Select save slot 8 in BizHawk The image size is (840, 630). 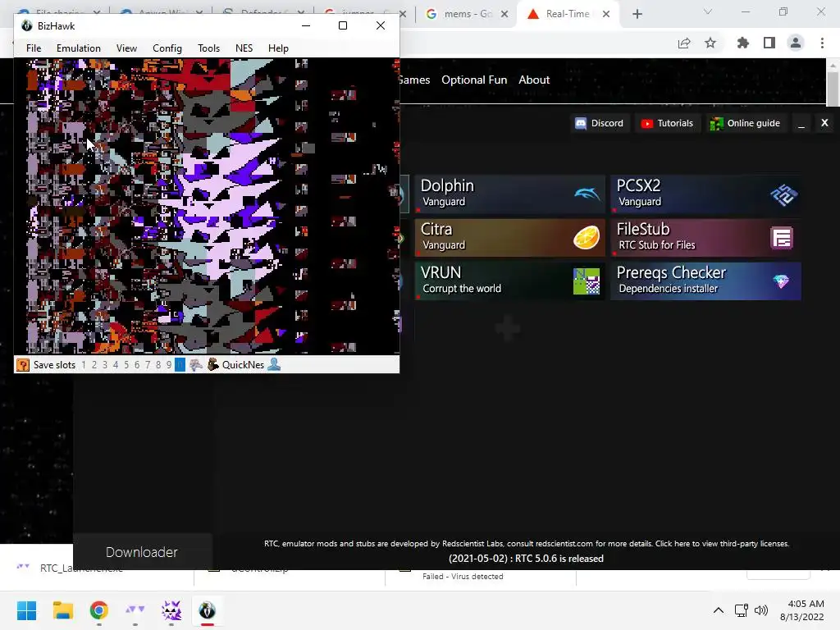click(x=158, y=365)
